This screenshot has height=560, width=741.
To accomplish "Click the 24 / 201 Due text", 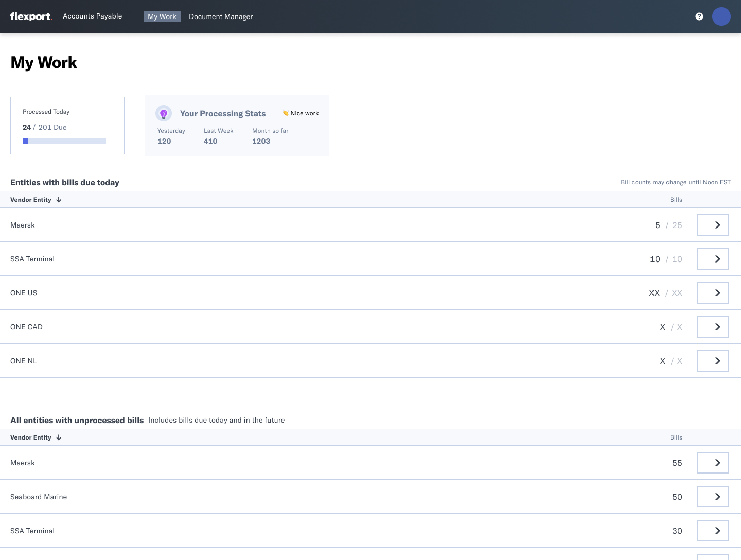I will click(45, 127).
